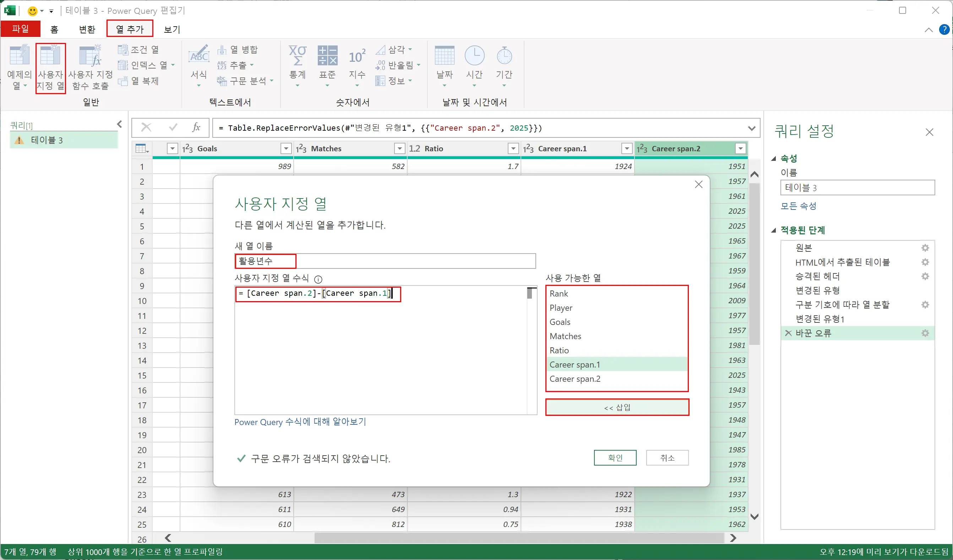This screenshot has height=560, width=953.
Task: Click the fx icon in the formula bar
Action: coord(196,127)
